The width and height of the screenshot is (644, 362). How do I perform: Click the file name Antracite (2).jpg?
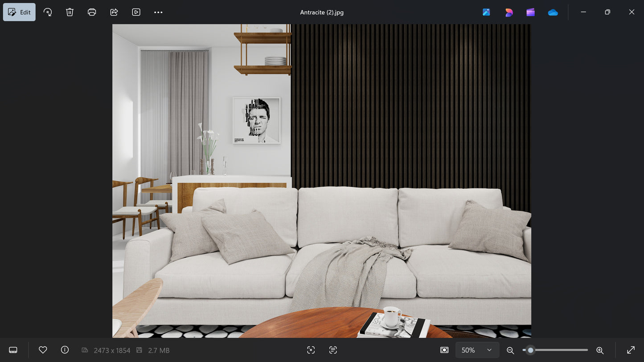(x=322, y=12)
